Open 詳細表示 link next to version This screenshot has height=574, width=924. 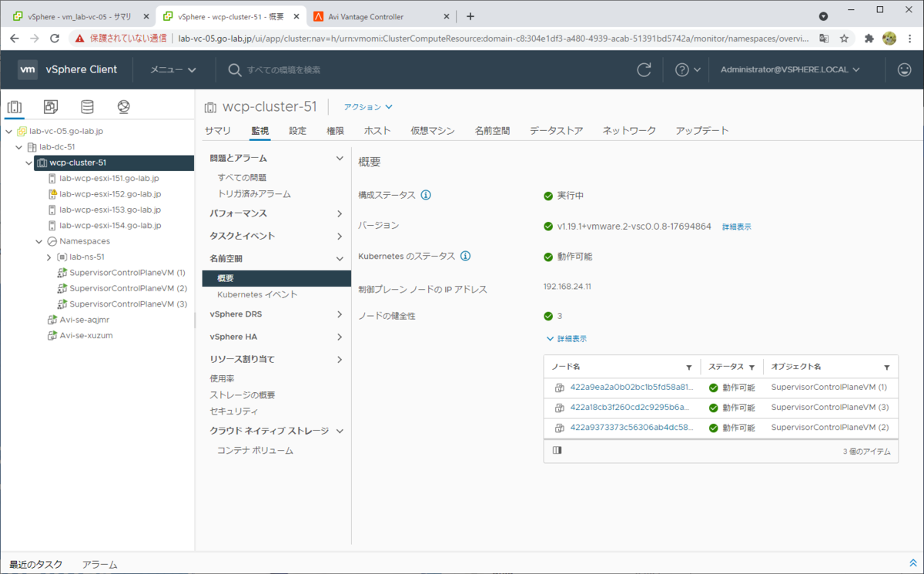737,227
